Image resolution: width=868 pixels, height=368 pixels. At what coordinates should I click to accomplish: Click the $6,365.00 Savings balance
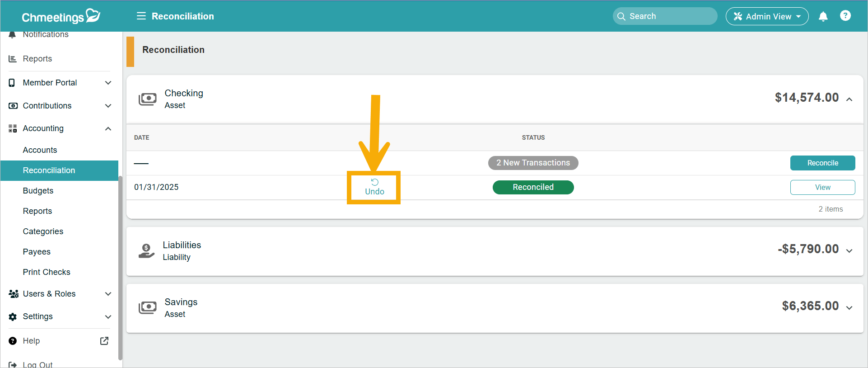[x=810, y=306]
